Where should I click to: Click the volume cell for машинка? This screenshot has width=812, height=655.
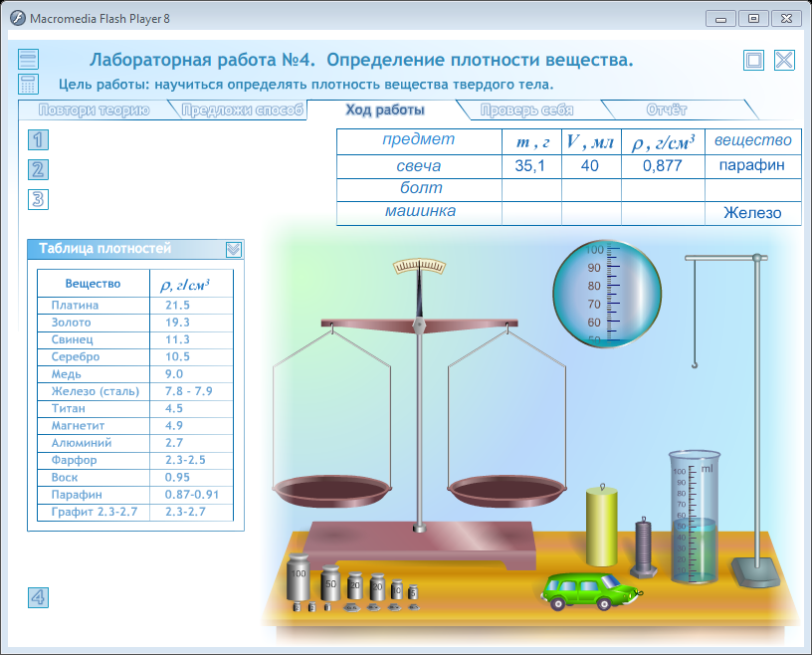coord(591,213)
